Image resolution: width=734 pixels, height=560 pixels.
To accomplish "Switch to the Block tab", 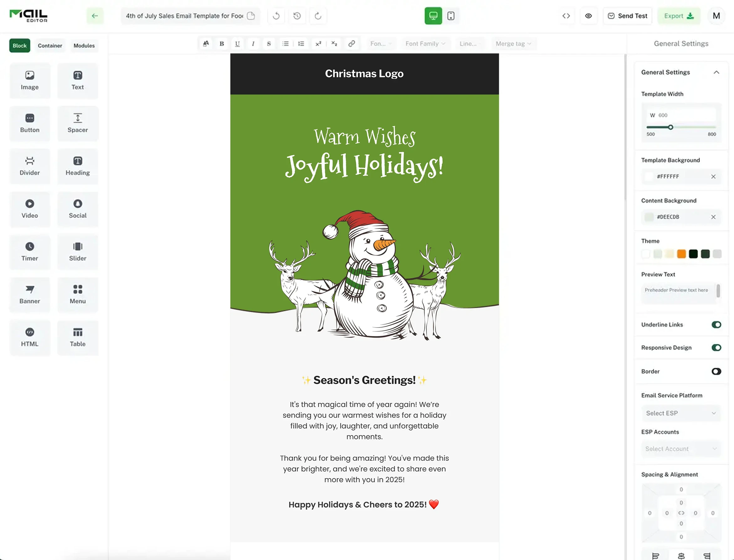I will (20, 46).
